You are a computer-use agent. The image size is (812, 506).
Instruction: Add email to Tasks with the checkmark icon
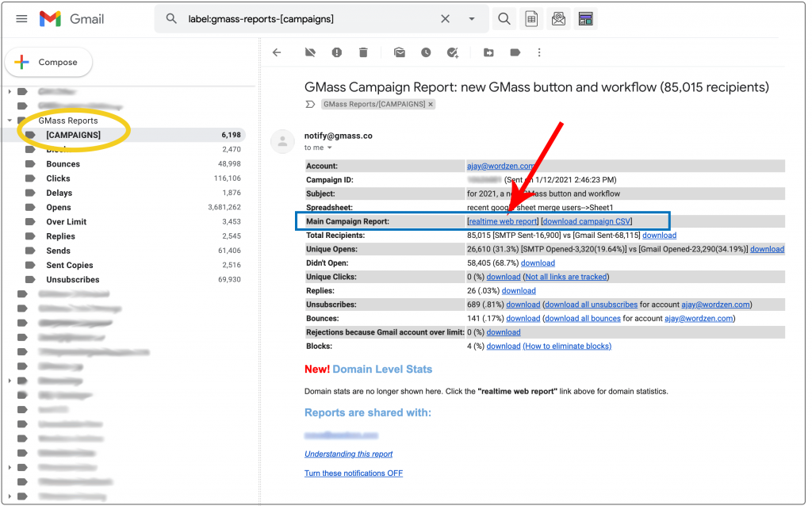(453, 52)
